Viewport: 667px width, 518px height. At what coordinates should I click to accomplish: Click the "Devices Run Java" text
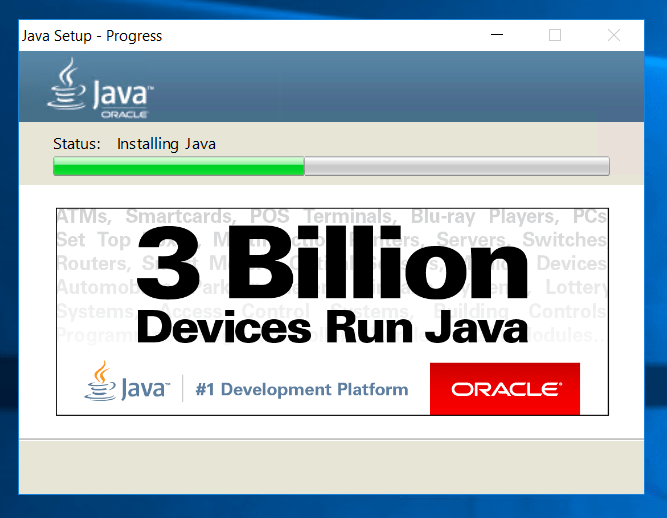point(332,327)
